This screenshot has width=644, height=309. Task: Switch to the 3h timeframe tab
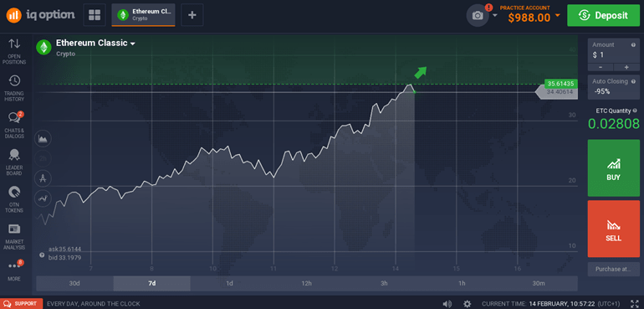tap(384, 284)
